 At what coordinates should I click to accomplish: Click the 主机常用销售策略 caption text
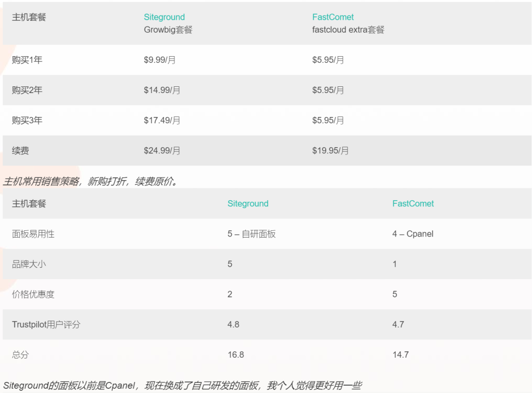90,181
